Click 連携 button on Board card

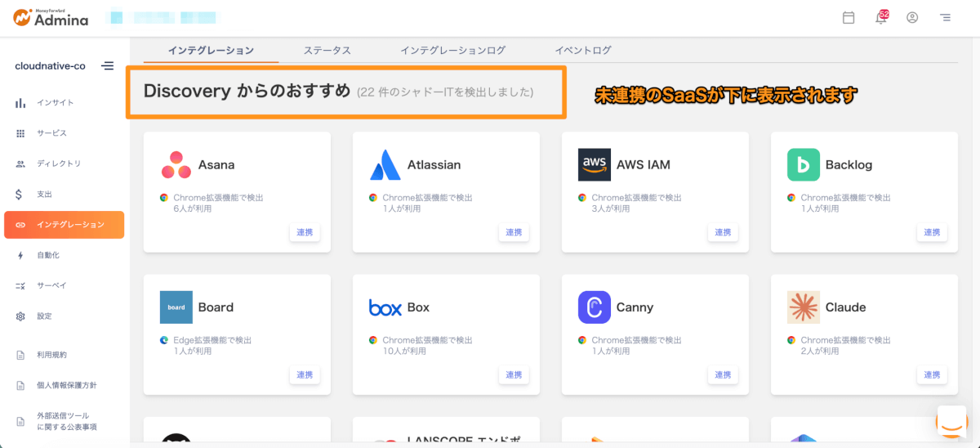305,375
